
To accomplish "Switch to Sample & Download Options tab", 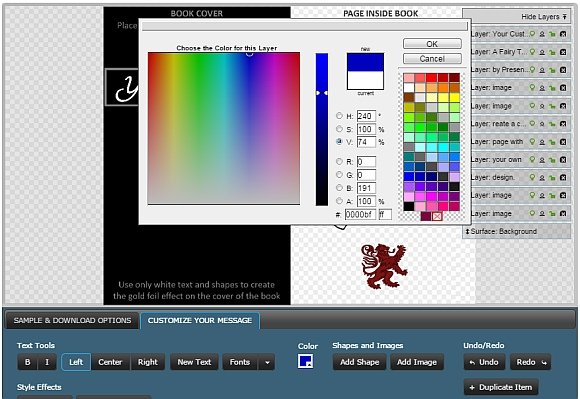I will 72,321.
